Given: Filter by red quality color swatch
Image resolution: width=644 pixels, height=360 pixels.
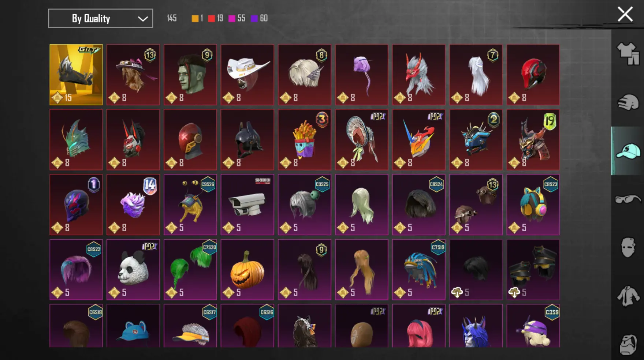Looking at the screenshot, I should click(x=212, y=18).
